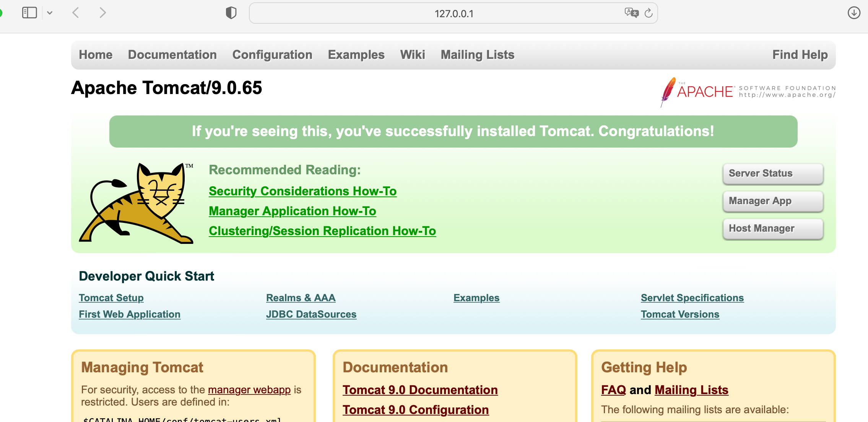This screenshot has height=422, width=868.
Task: Open the Tomcat Versions link
Action: click(680, 314)
